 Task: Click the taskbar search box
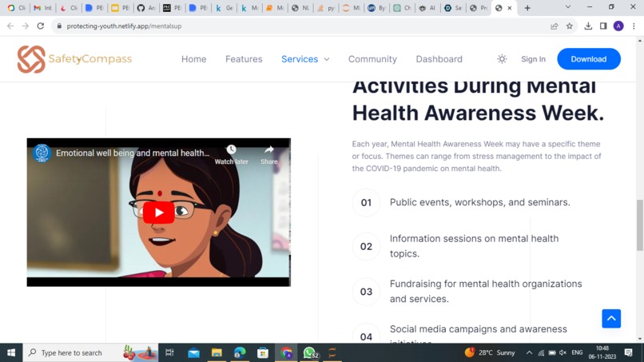point(90,352)
